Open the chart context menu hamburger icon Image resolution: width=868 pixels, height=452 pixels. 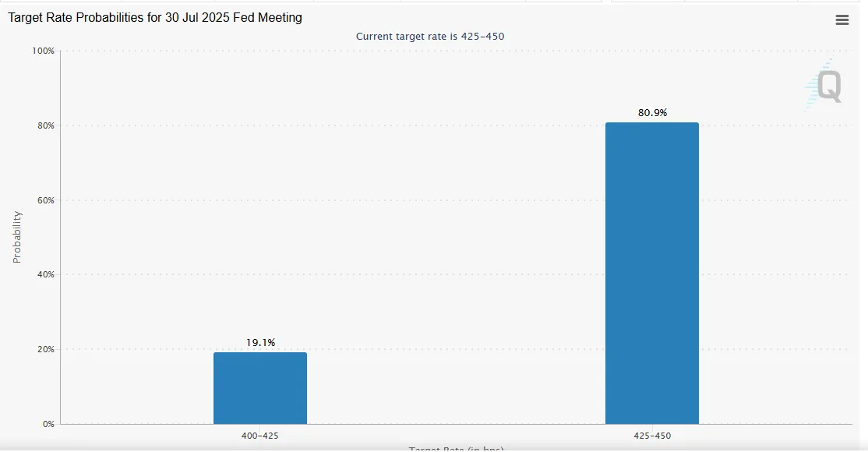(x=842, y=20)
